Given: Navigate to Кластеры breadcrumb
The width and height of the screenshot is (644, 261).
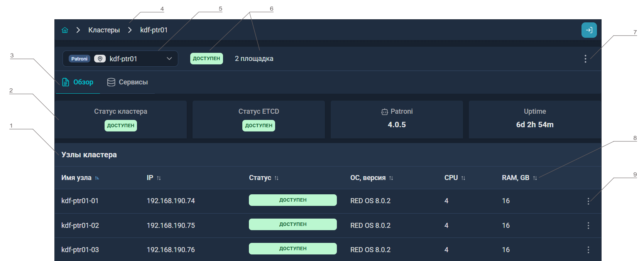Looking at the screenshot, I should click(104, 30).
